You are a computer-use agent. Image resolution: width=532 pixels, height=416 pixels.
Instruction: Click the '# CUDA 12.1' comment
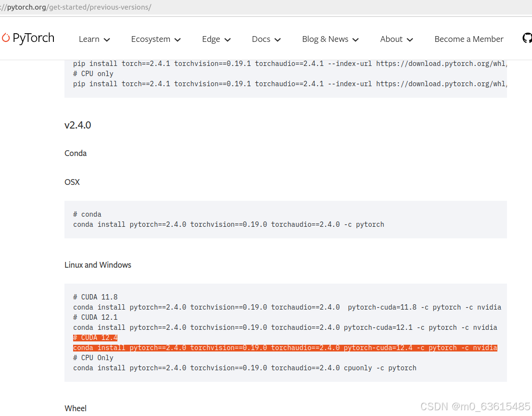(95, 317)
